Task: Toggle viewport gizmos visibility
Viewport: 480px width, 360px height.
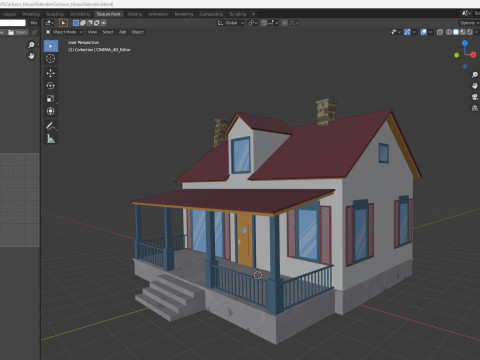Action: (x=407, y=32)
